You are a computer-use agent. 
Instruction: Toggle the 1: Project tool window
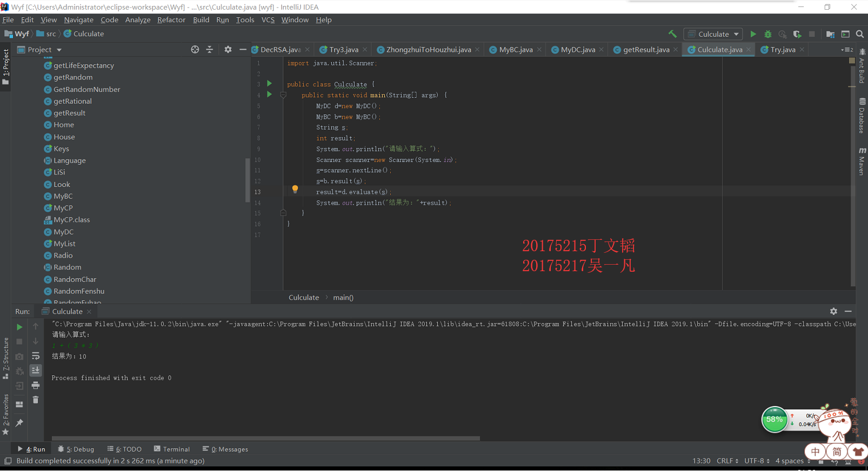coord(5,67)
